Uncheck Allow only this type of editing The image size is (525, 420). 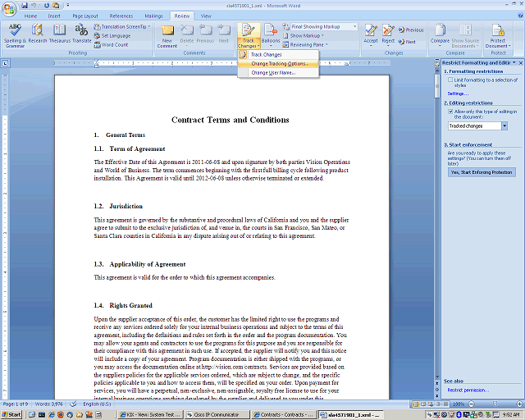450,112
